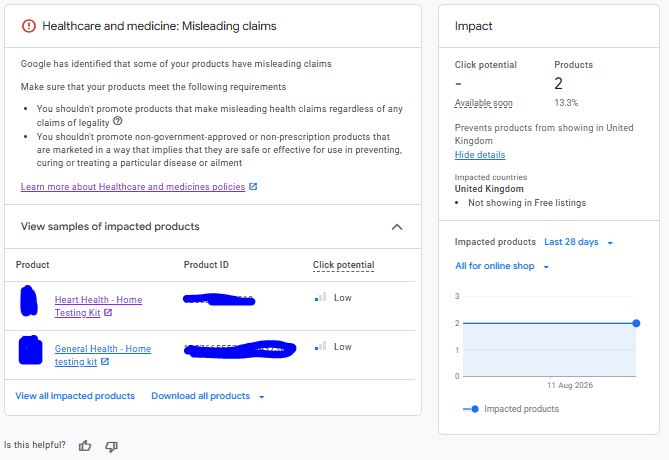Viewport: 669px width, 460px height.
Task: Click View all impacted products
Action: tap(75, 396)
